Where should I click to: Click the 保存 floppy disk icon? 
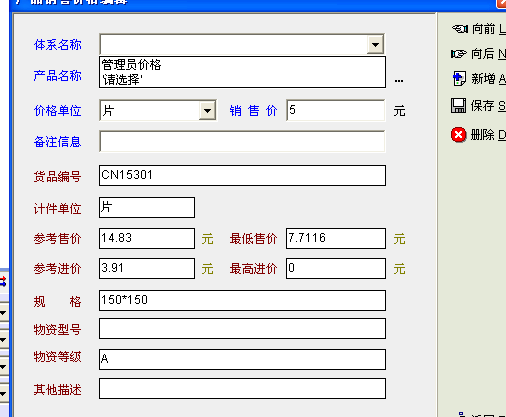pyautogui.click(x=458, y=106)
